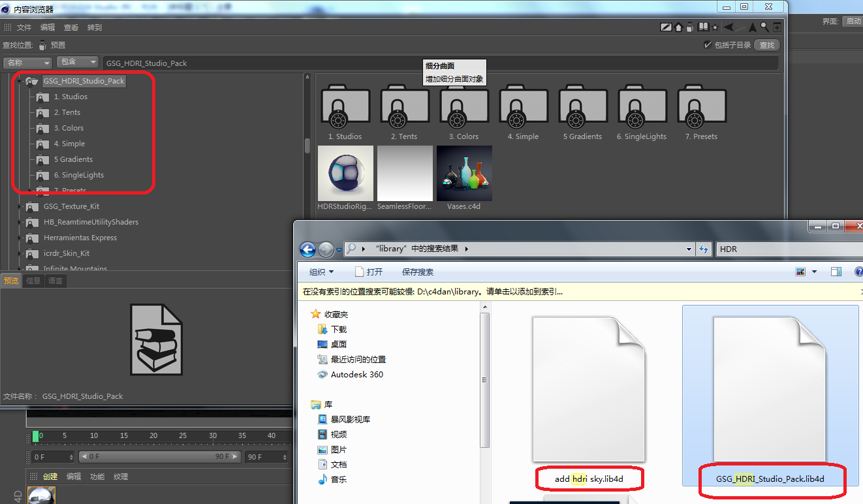Viewport: 863px width, 504px height.
Task: Switch to the 信息 tab in the preview panel
Action: 33,281
